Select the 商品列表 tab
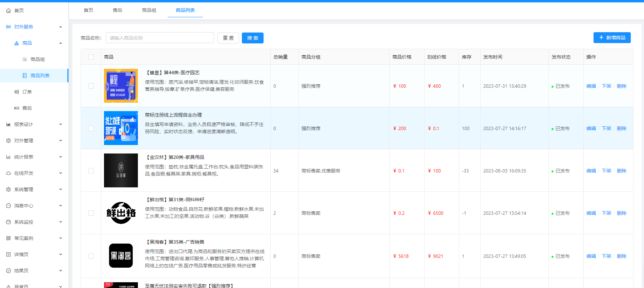 [x=185, y=10]
